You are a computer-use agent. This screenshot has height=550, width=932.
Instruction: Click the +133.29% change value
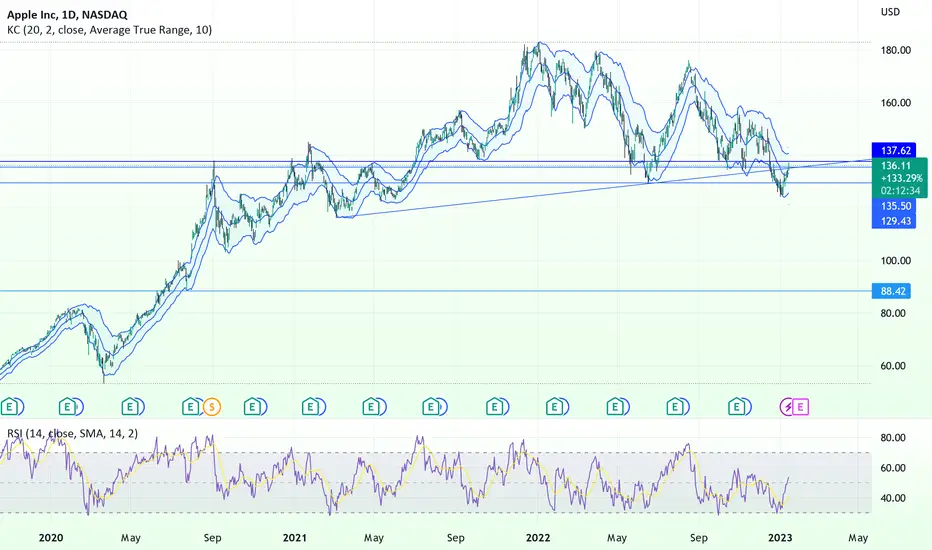[x=901, y=178]
